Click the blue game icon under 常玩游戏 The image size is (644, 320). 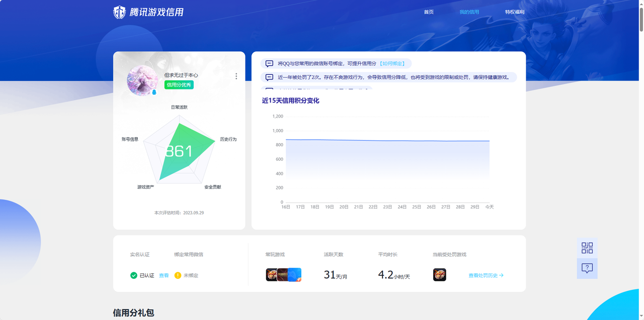point(295,275)
